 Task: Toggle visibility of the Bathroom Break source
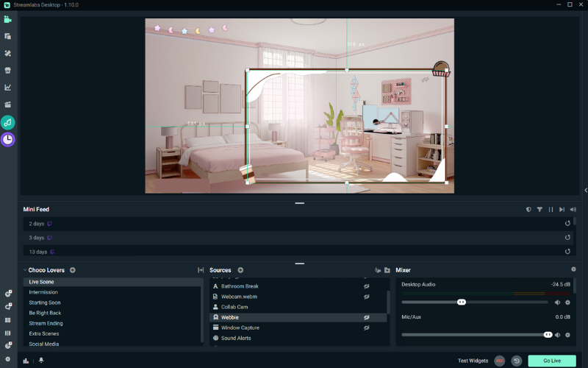[366, 286]
